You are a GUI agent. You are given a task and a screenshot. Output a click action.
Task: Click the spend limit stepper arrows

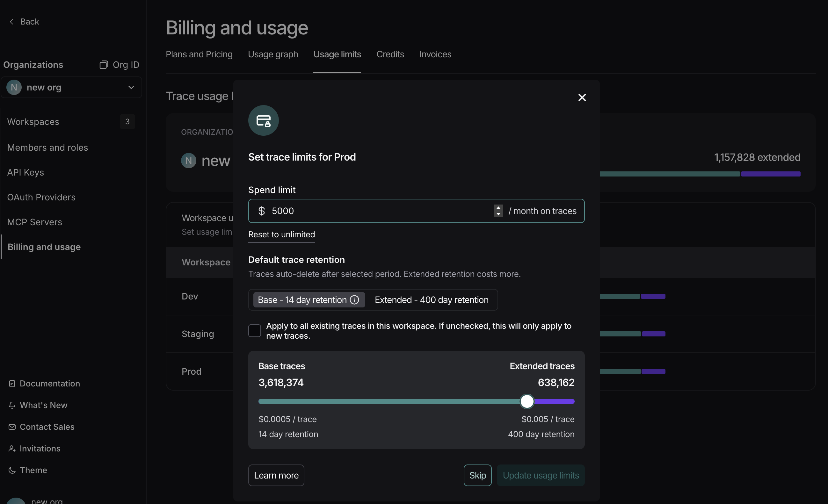[498, 211]
